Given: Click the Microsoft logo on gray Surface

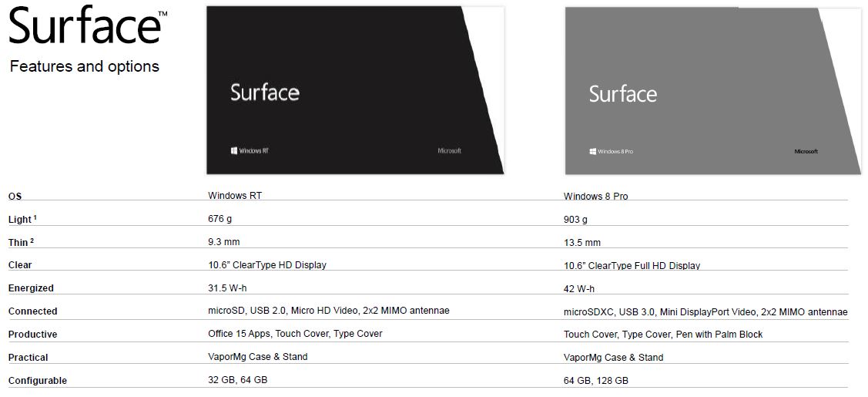Looking at the screenshot, I should click(x=806, y=151).
